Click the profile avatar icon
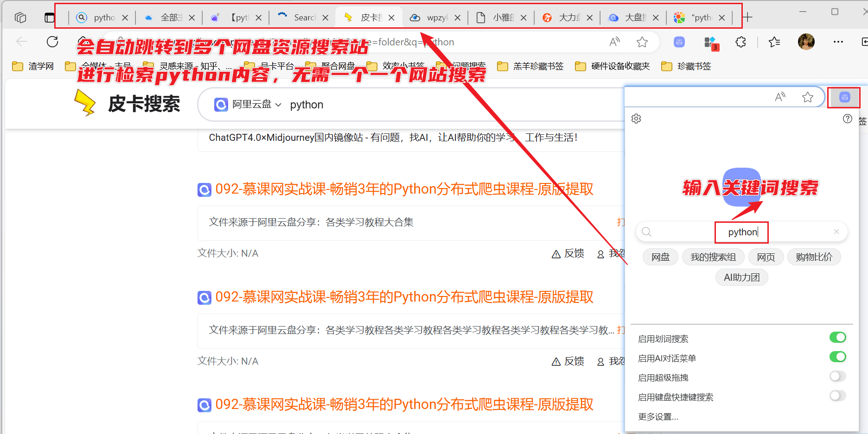Image resolution: width=868 pixels, height=434 pixels. [806, 42]
